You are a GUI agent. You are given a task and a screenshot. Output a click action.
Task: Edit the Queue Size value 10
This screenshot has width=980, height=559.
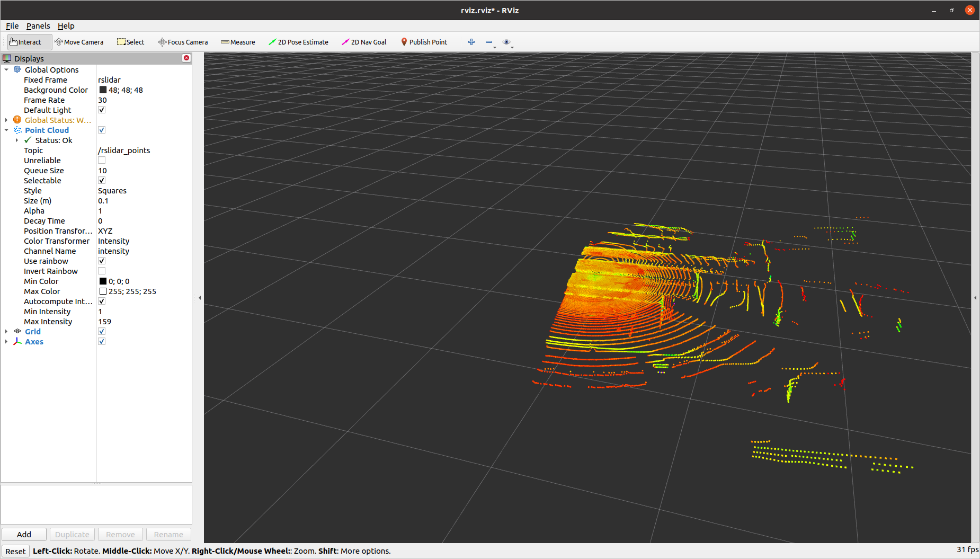144,170
